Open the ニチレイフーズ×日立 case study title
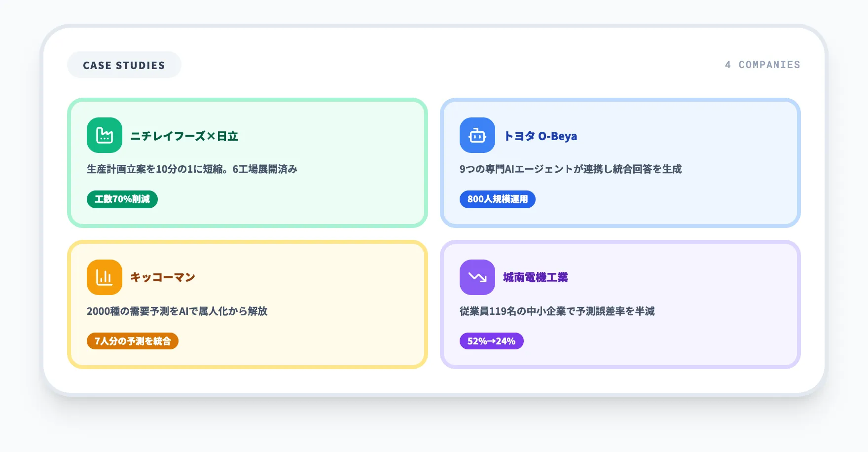Image resolution: width=868 pixels, height=452 pixels. (x=184, y=136)
